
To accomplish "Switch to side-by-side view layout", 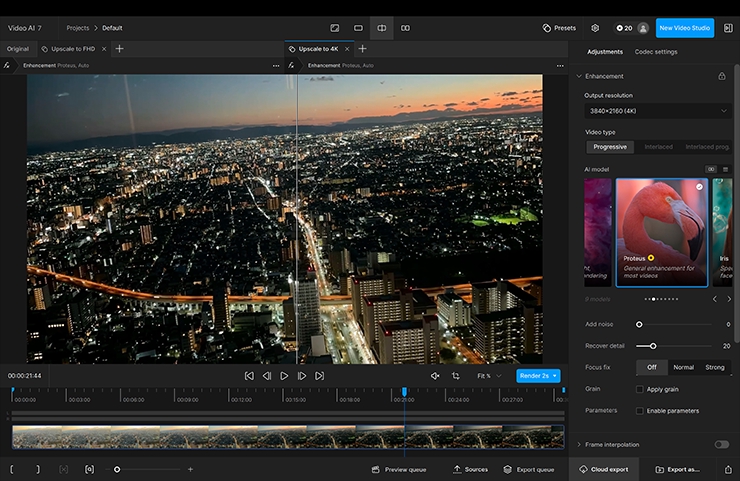I will pyautogui.click(x=405, y=28).
